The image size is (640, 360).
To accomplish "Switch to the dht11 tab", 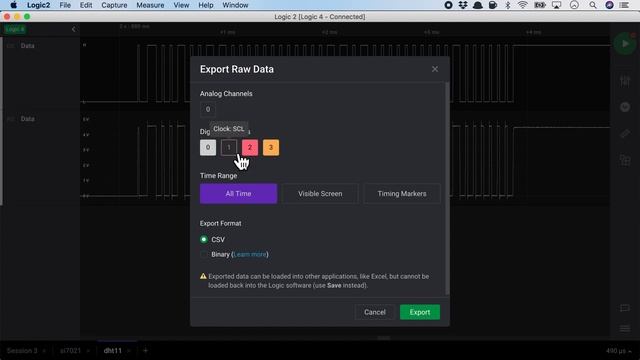I will tap(113, 351).
